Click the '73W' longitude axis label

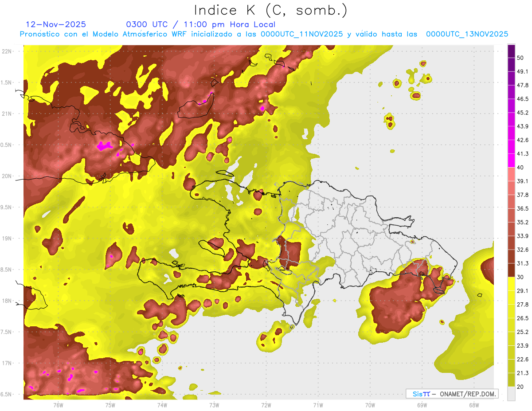coord(214,405)
